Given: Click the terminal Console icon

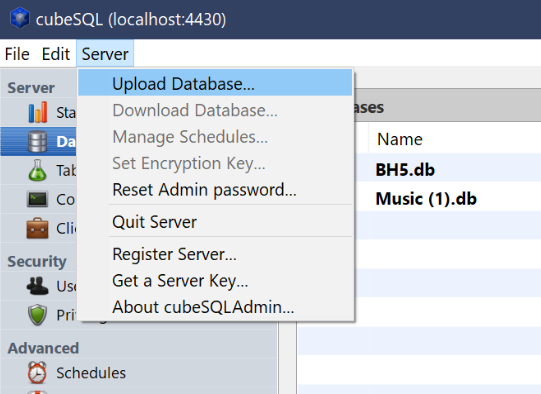Looking at the screenshot, I should click(x=37, y=199).
